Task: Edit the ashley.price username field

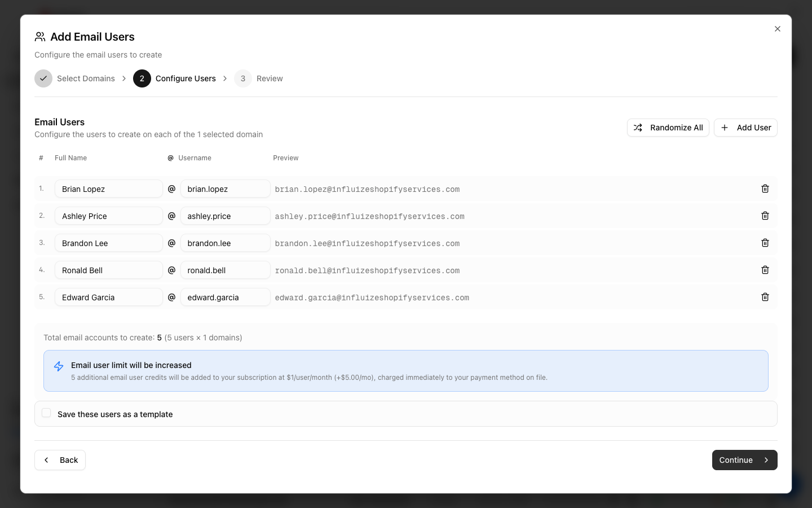Action: point(226,216)
